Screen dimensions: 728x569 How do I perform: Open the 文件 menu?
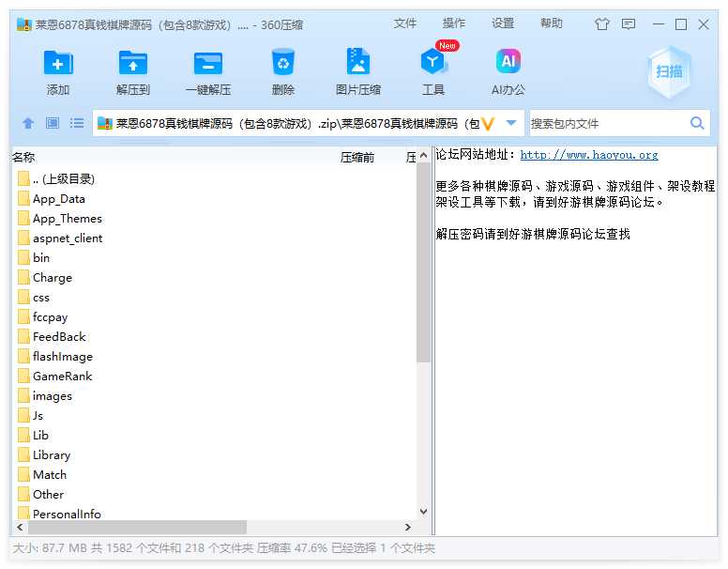point(405,23)
